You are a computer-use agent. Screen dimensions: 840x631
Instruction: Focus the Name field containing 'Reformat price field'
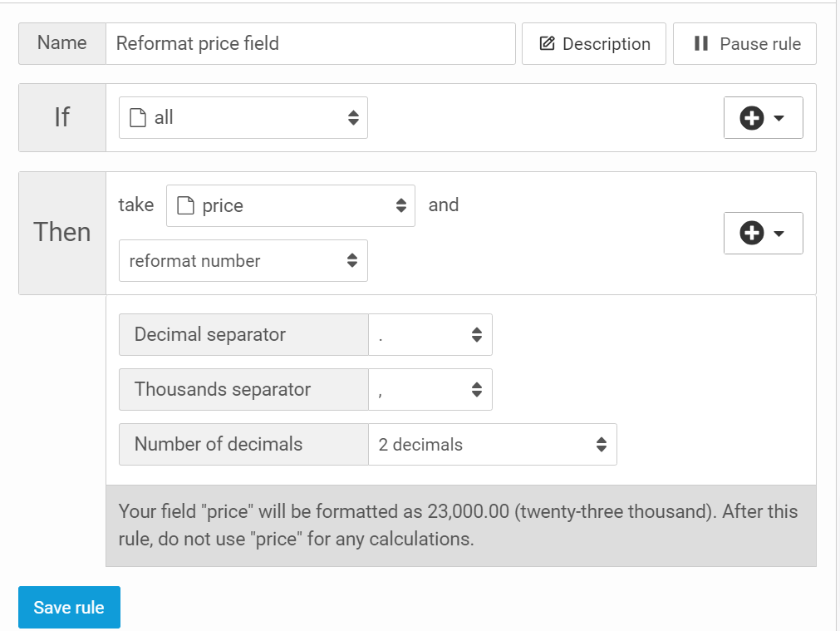310,44
